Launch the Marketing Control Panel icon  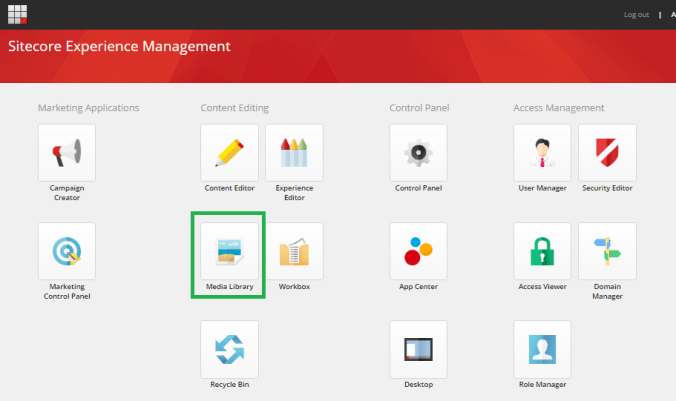(67, 251)
